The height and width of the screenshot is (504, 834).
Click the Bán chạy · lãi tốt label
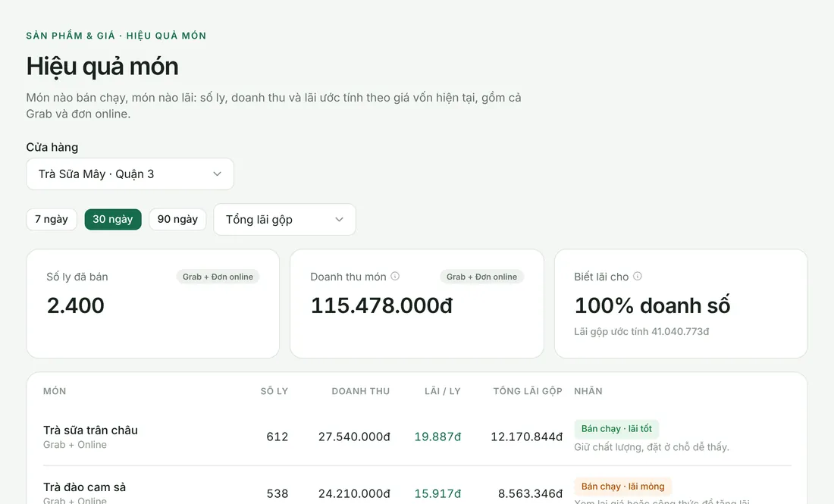(x=616, y=429)
